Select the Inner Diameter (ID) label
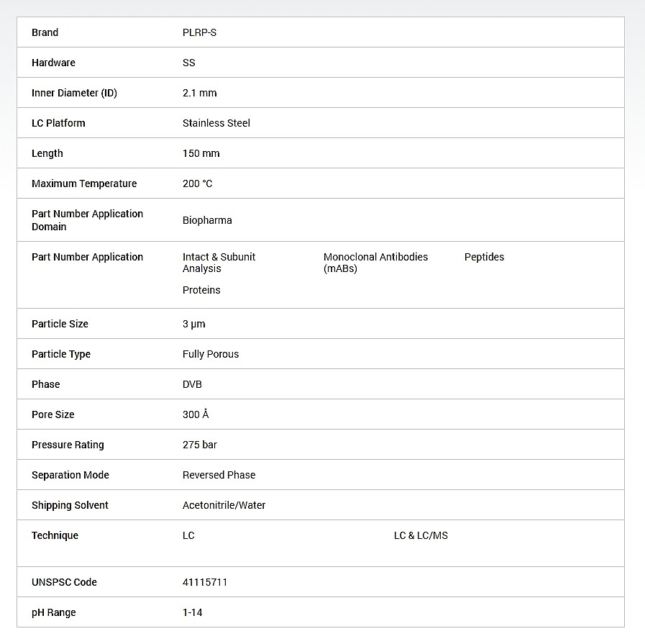This screenshot has height=644, width=645. [75, 93]
